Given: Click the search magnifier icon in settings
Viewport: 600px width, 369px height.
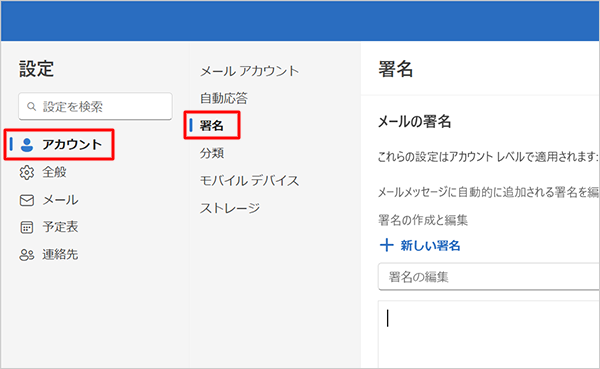Looking at the screenshot, I should click(x=32, y=106).
